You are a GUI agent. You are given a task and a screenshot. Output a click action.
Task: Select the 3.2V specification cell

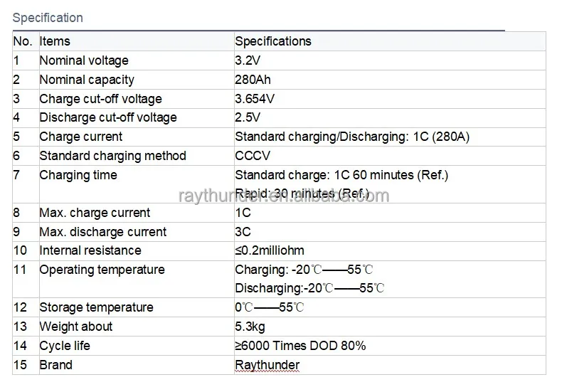coord(248,60)
